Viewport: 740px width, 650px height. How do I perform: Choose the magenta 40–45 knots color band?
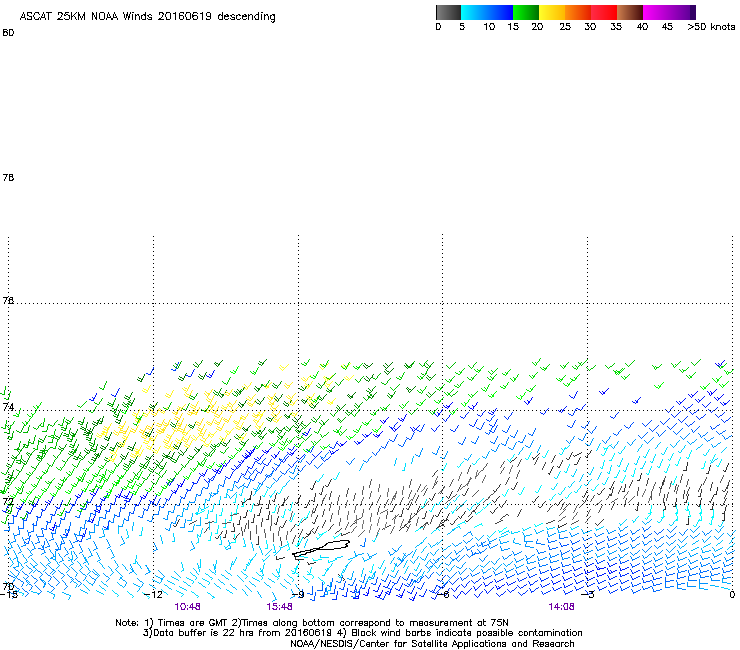[656, 12]
